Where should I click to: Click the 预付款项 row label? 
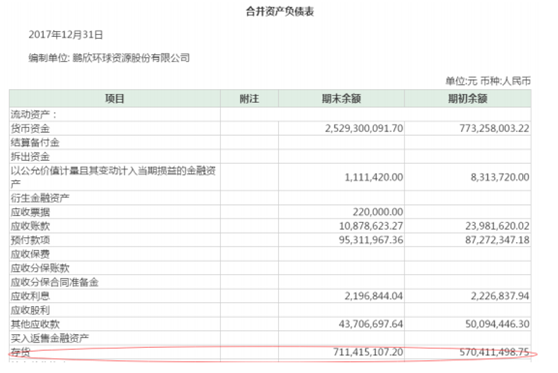click(30, 240)
